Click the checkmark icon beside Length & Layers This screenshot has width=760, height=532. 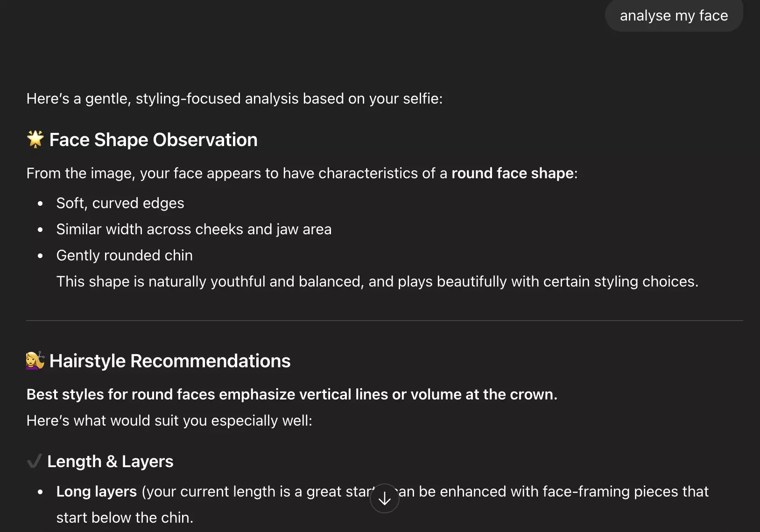coord(34,461)
